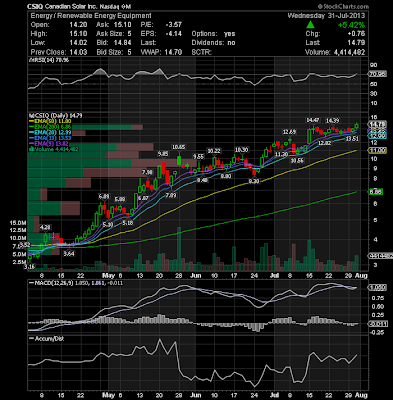Click the 8.80 low price label
Screen dimensions: 393x400
(x=226, y=176)
